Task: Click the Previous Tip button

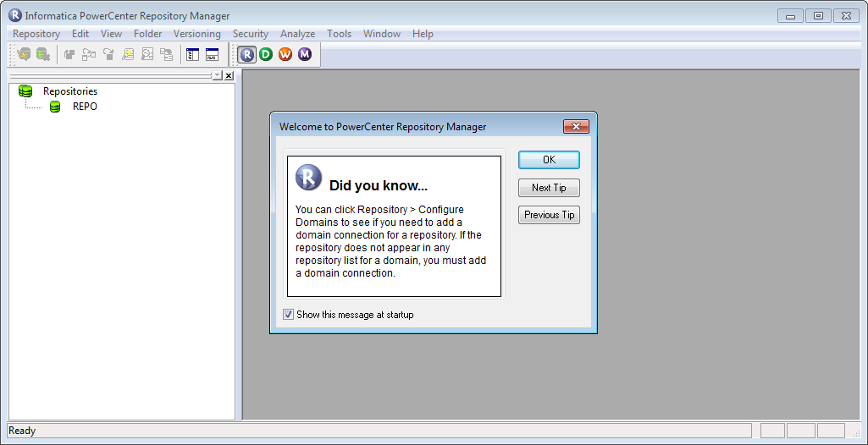Action: tap(549, 215)
